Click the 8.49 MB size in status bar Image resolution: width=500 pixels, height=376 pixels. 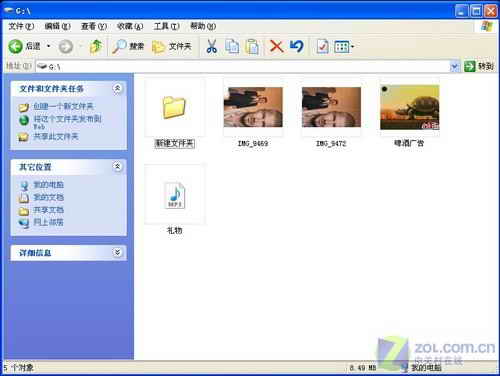[x=363, y=368]
